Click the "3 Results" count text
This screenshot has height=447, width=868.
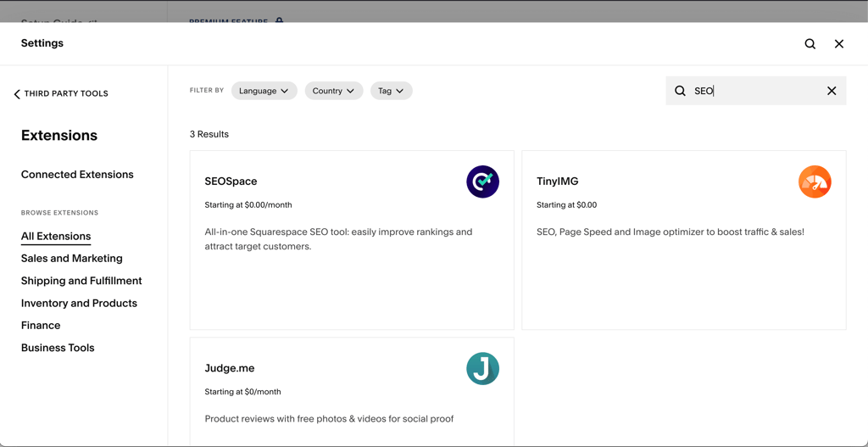(209, 134)
